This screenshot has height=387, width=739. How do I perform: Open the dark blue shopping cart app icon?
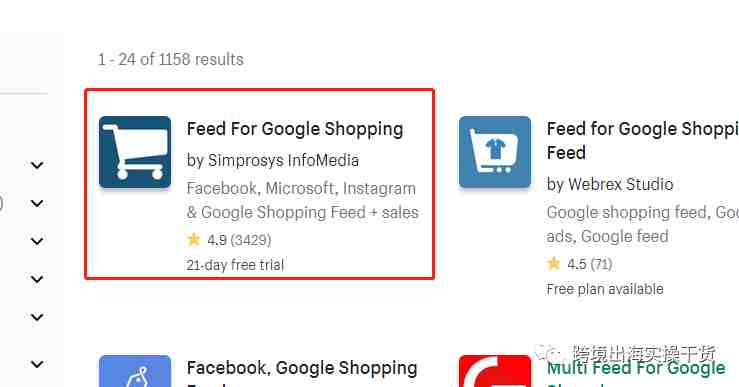tap(135, 152)
